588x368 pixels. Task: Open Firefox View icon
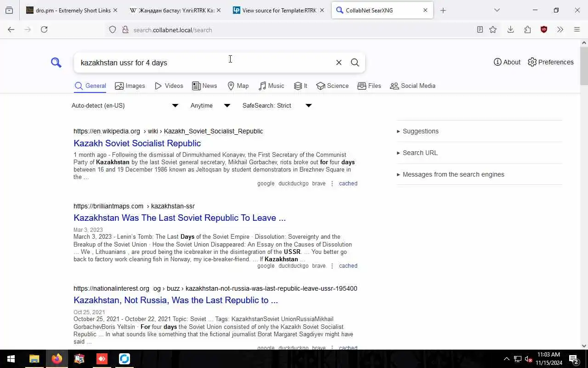9,10
